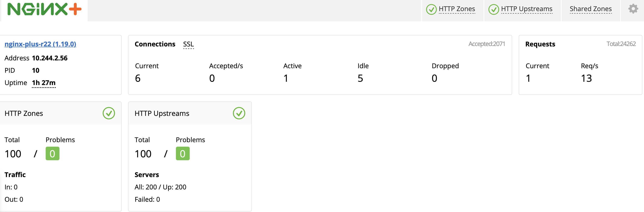
Task: Click the status check icon in the HTTP Zones card
Action: pos(109,113)
